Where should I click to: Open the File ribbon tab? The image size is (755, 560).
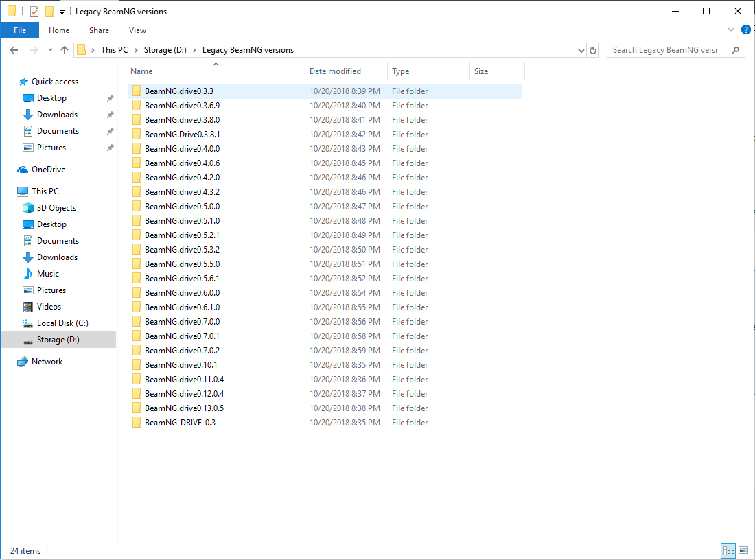[20, 30]
